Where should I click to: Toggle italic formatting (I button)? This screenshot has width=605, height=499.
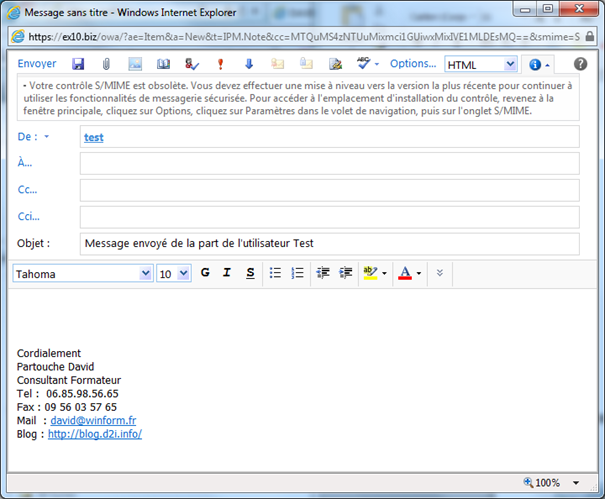227,273
